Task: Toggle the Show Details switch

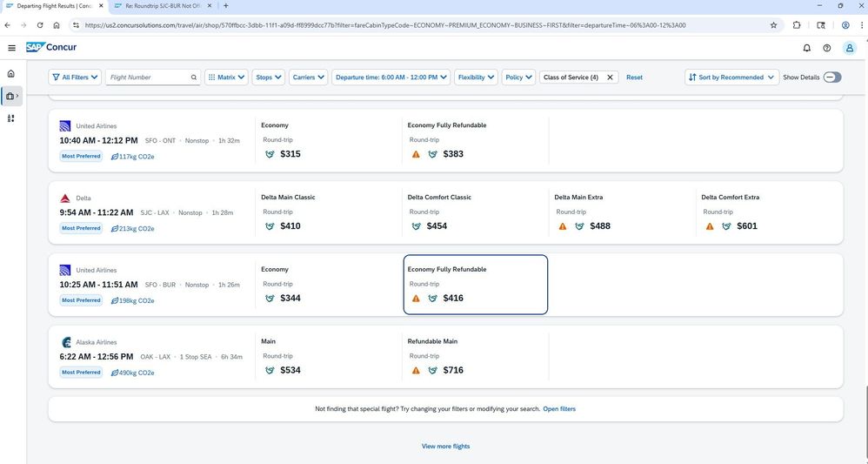Action: pyautogui.click(x=832, y=77)
